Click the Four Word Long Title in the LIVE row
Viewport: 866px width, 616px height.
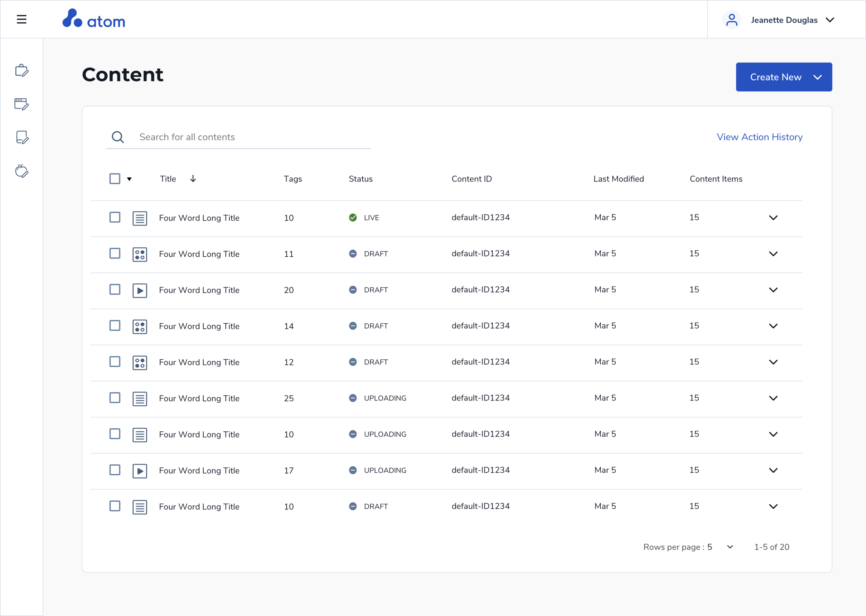click(x=199, y=218)
